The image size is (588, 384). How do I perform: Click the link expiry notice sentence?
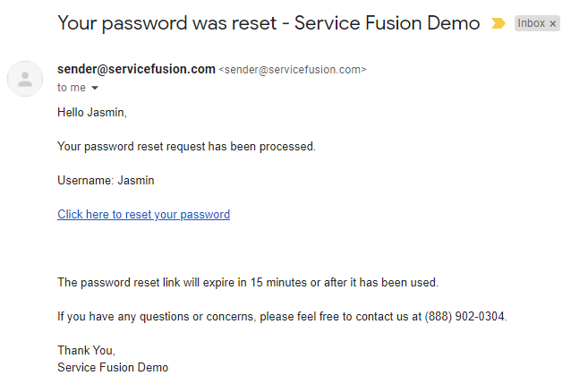[x=248, y=282]
